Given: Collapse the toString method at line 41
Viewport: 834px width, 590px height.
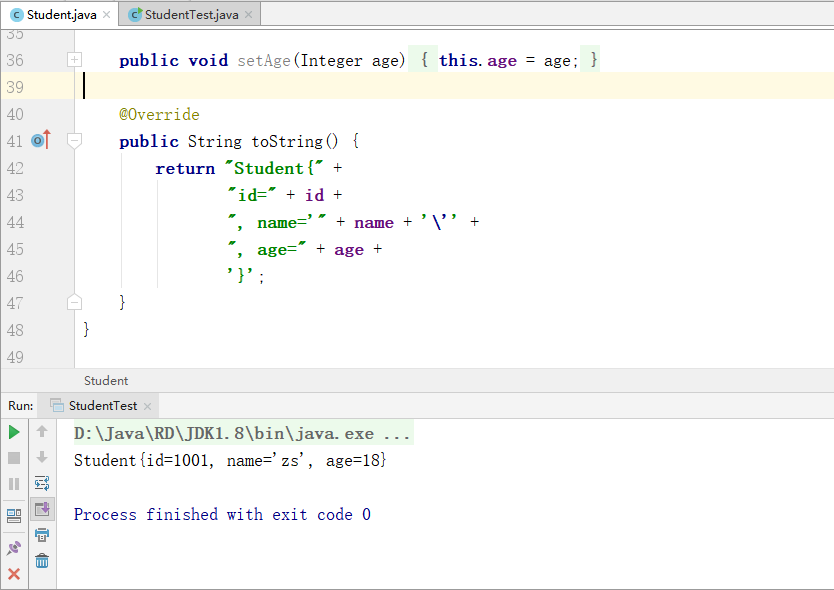Looking at the screenshot, I should click(74, 140).
